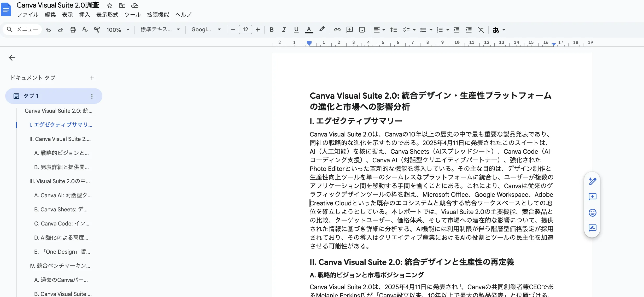The height and width of the screenshot is (297, 644).
Task: Open the ヘルプ menu
Action: tap(183, 15)
